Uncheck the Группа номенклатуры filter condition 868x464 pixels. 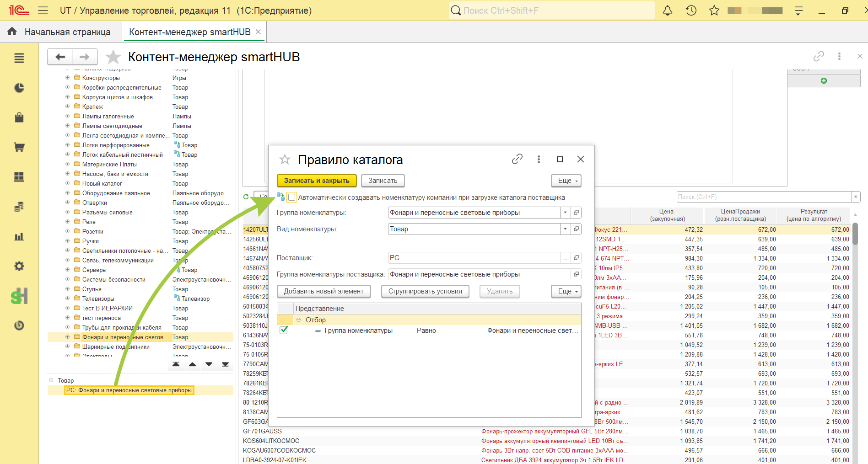[284, 330]
